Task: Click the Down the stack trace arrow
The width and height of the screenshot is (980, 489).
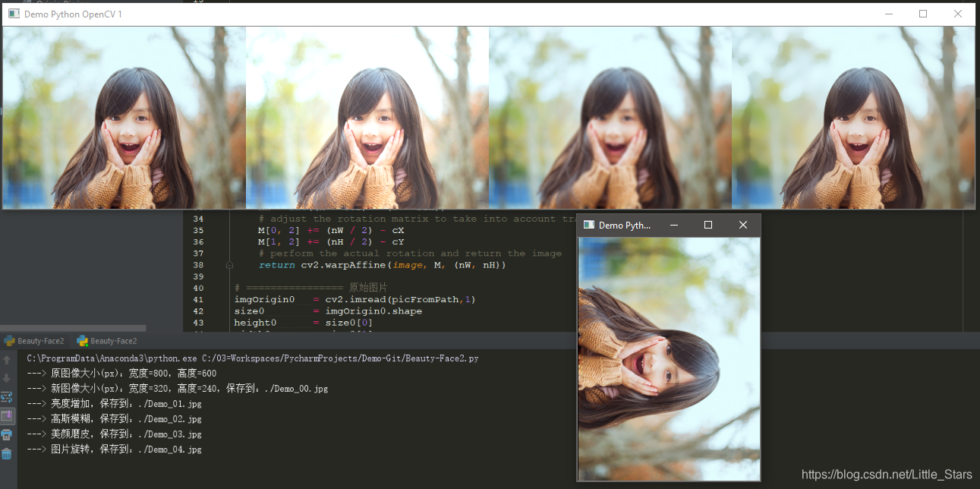Action: (7, 378)
